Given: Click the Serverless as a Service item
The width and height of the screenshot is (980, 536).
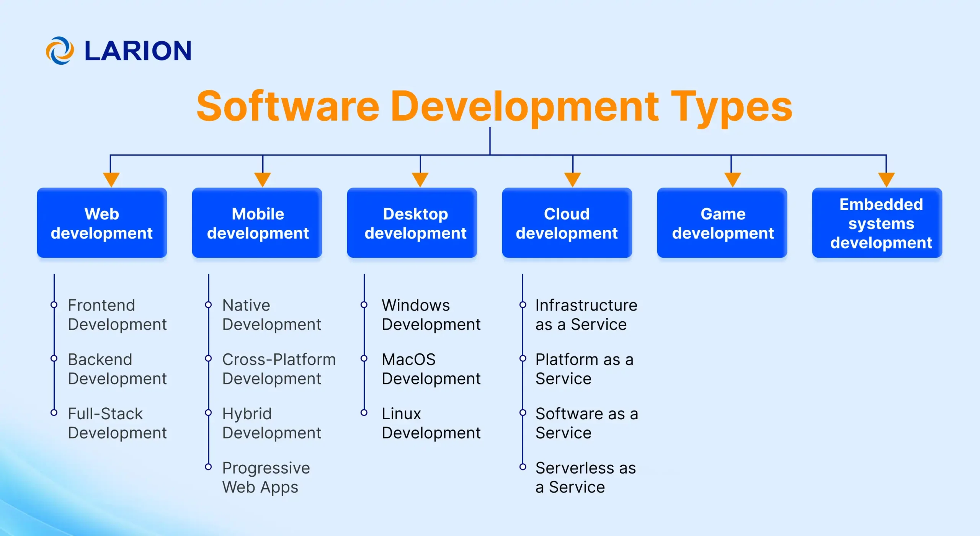Looking at the screenshot, I should click(586, 478).
